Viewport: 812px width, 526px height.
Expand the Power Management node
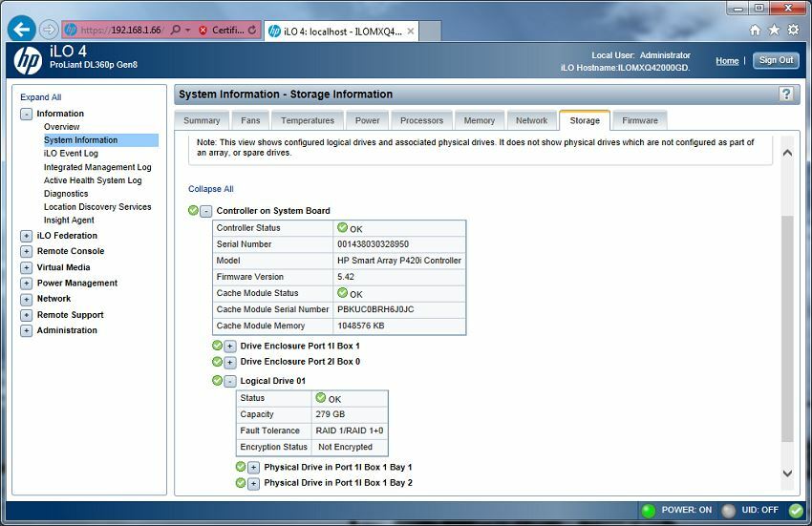(x=26, y=284)
